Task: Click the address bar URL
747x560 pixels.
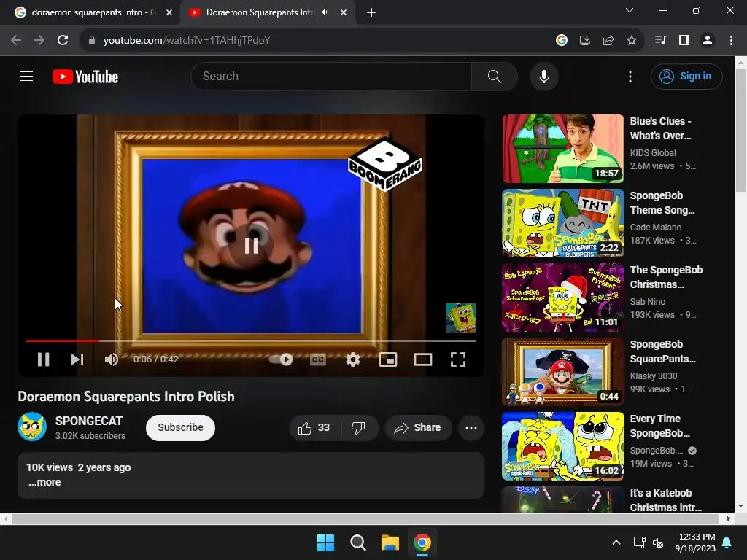Action: tap(187, 41)
